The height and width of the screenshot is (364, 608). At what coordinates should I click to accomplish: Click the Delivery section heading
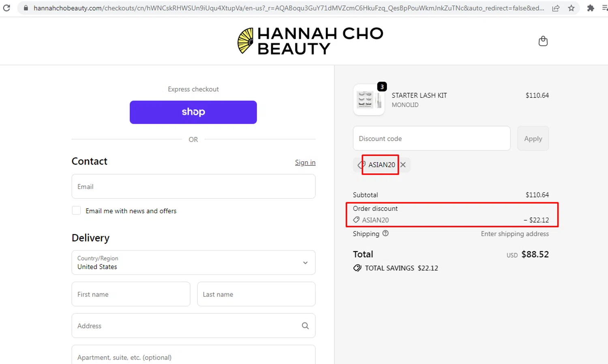coord(90,238)
